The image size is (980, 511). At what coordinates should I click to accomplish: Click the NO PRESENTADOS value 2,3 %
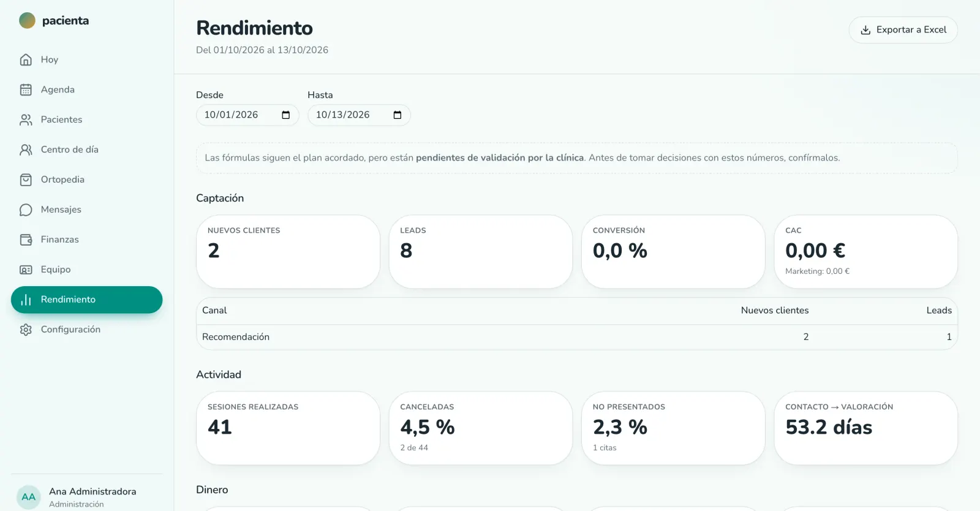click(620, 427)
